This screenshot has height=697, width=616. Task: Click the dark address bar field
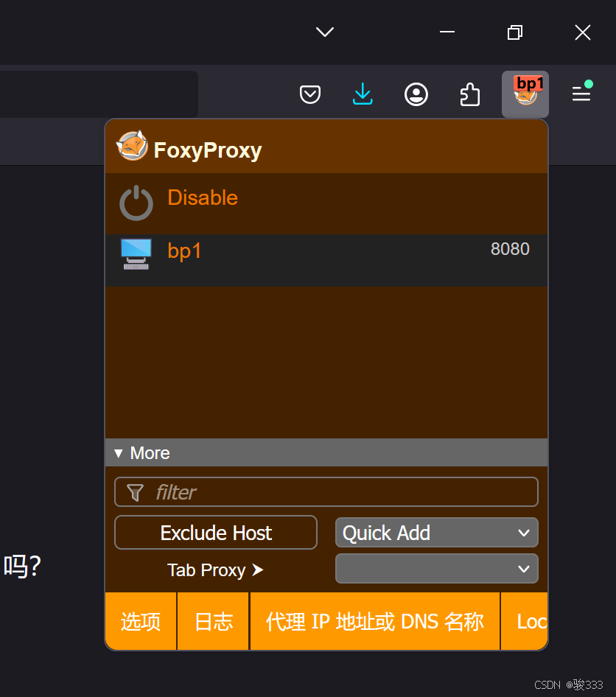click(x=99, y=94)
